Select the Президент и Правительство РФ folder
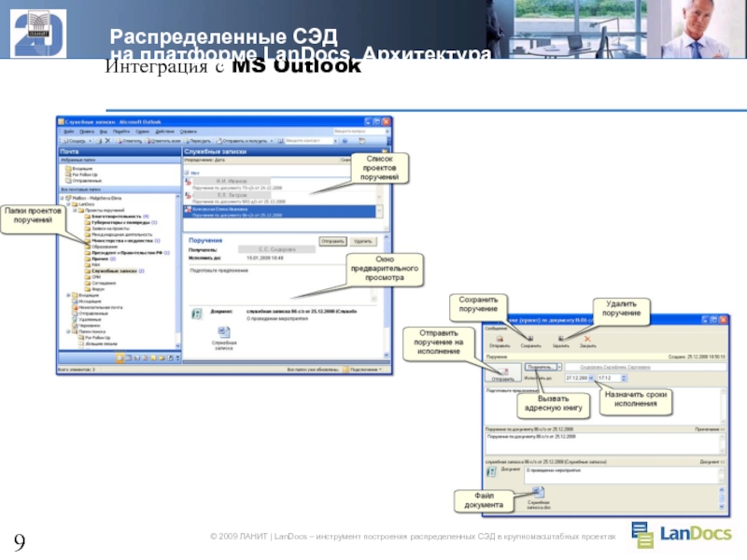 click(x=127, y=253)
